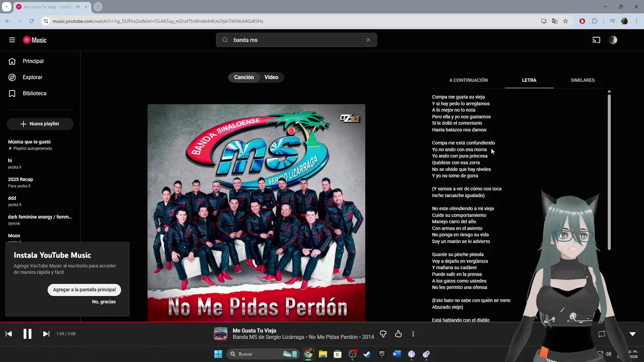The height and width of the screenshot is (362, 644).
Task: Click the Chrome address bar URL
Action: tap(158, 21)
